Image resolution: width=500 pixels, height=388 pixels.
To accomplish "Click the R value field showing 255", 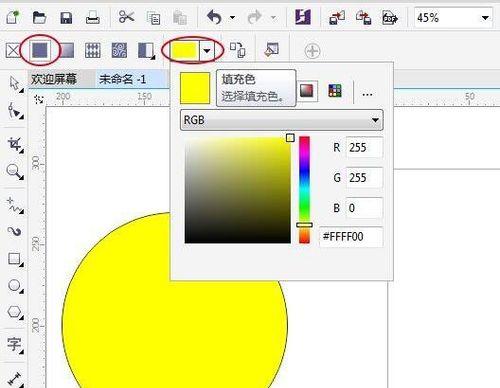I will tap(364, 147).
